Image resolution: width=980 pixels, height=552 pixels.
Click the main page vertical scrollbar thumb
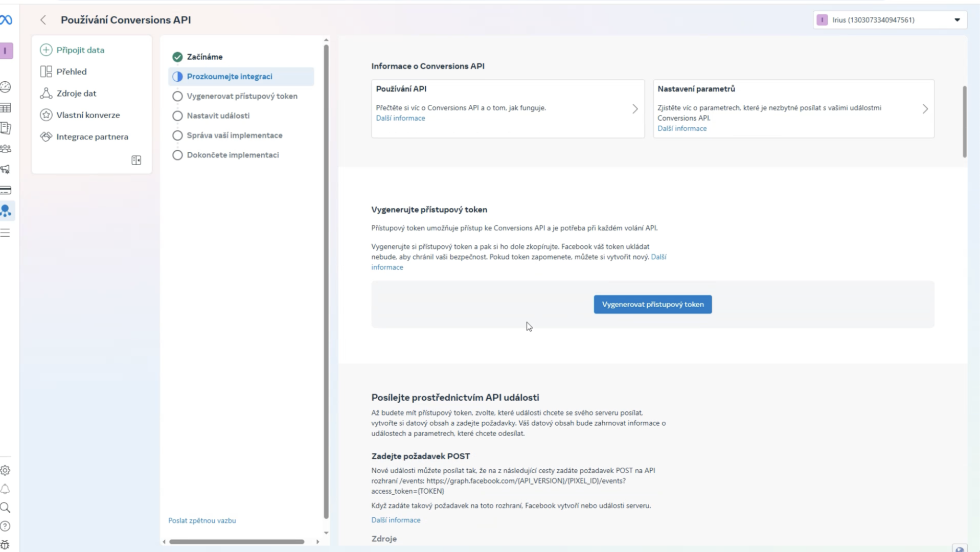pos(964,122)
